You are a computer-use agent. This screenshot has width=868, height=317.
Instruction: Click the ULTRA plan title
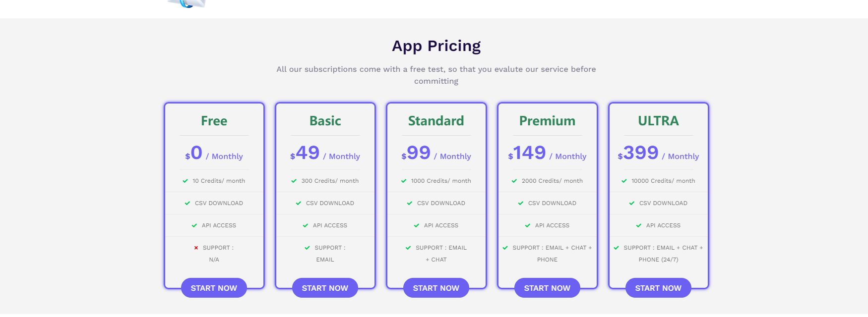tap(658, 121)
